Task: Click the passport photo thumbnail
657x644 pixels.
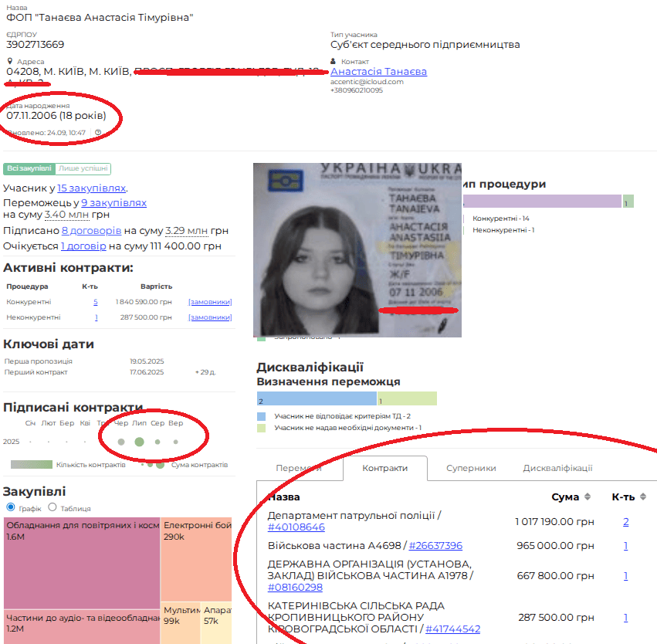Action: tap(357, 249)
